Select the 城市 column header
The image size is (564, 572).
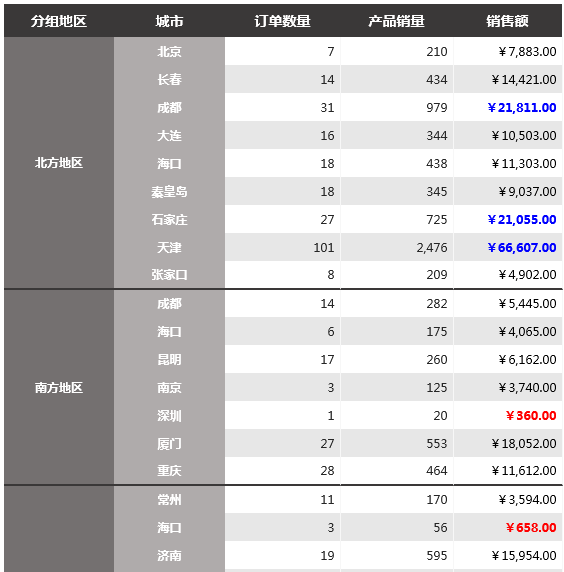[169, 21]
